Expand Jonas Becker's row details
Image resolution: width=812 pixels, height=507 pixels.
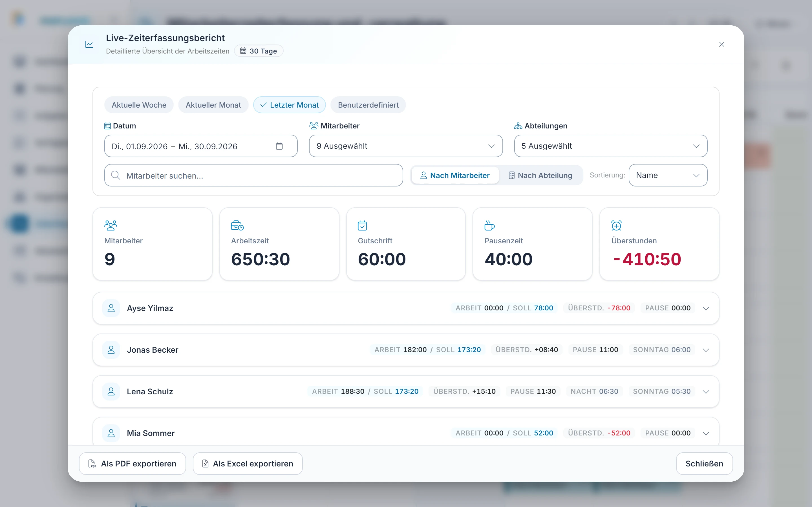coord(706,350)
